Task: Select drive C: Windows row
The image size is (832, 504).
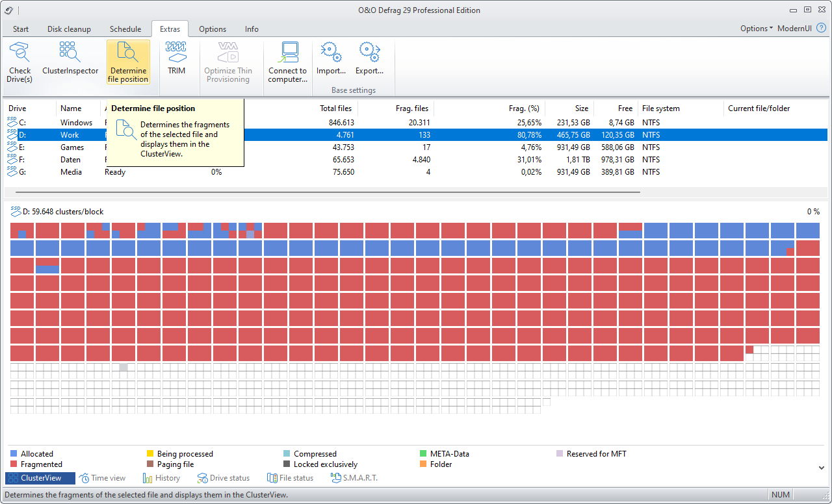Action: [x=416, y=122]
